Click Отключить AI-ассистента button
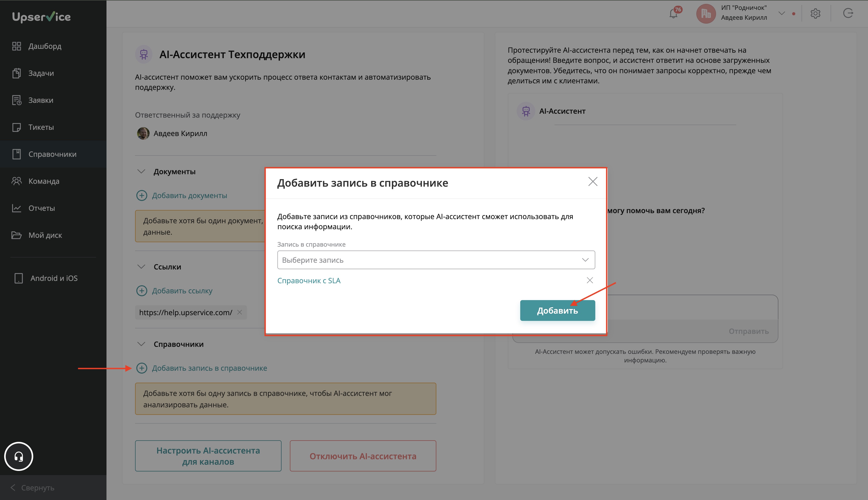Image resolution: width=868 pixels, height=500 pixels. pyautogui.click(x=363, y=456)
